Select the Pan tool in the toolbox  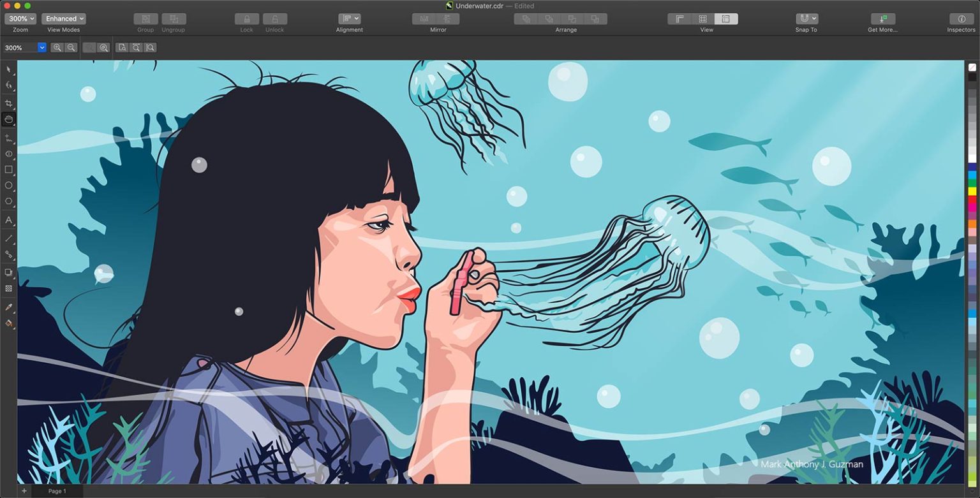pos(9,119)
